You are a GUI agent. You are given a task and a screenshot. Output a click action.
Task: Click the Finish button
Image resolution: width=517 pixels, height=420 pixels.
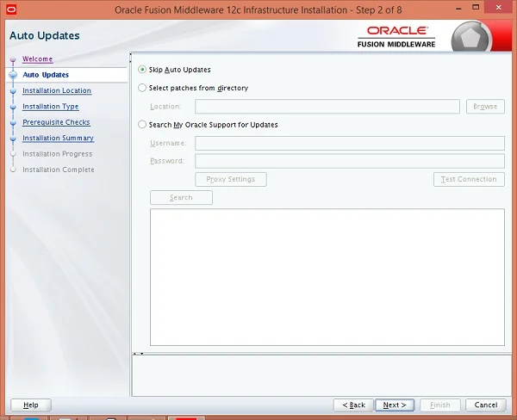[439, 405]
